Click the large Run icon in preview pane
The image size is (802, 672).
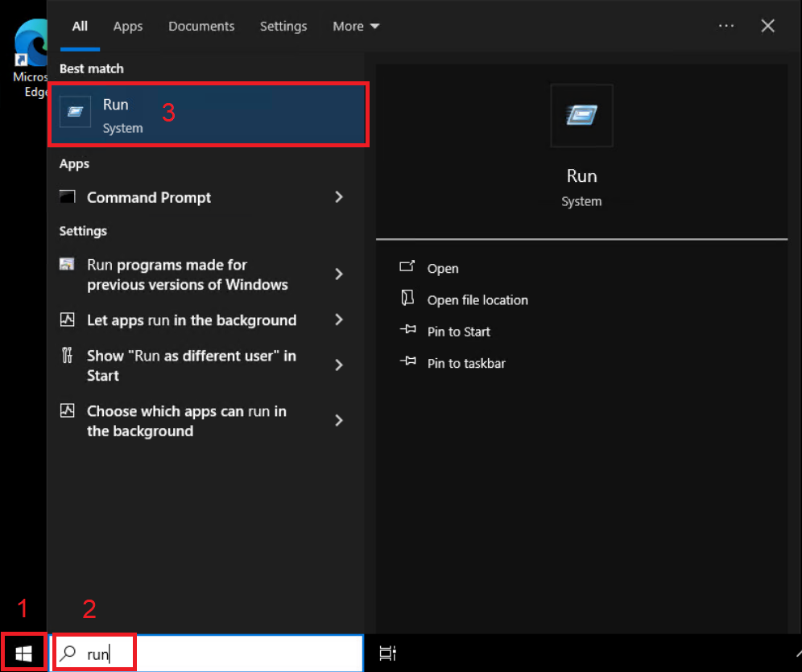point(581,116)
